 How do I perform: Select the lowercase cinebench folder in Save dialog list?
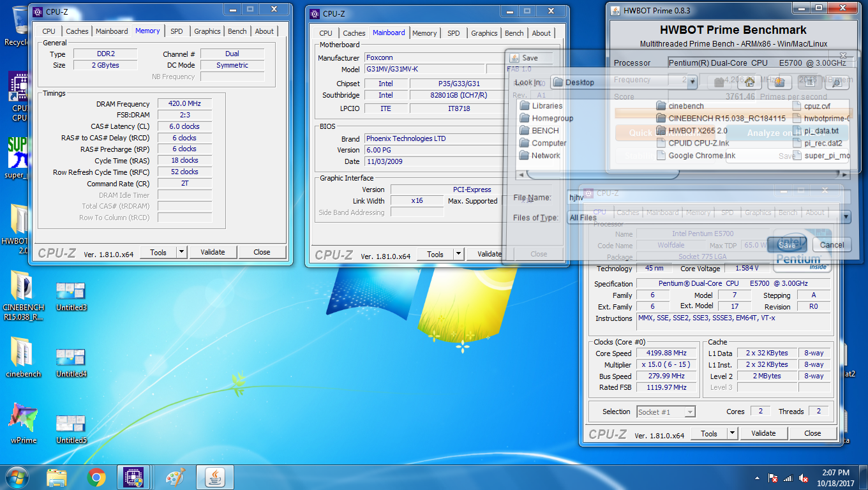[680, 106]
